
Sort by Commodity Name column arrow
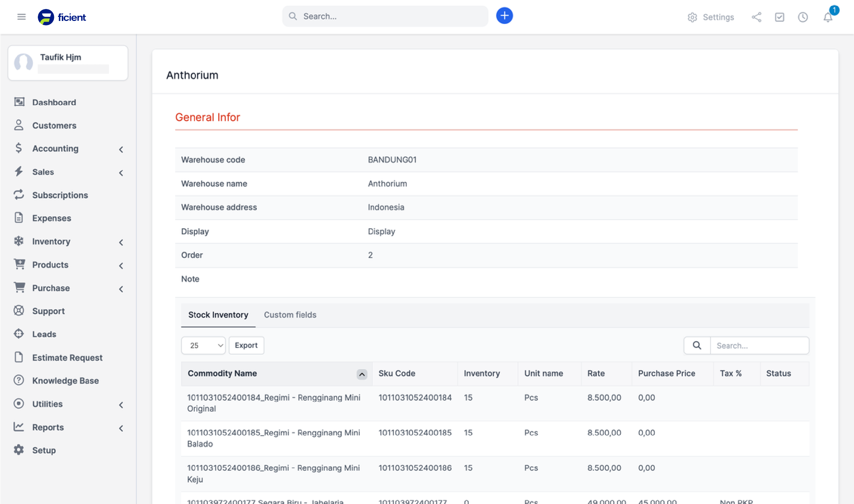tap(362, 374)
